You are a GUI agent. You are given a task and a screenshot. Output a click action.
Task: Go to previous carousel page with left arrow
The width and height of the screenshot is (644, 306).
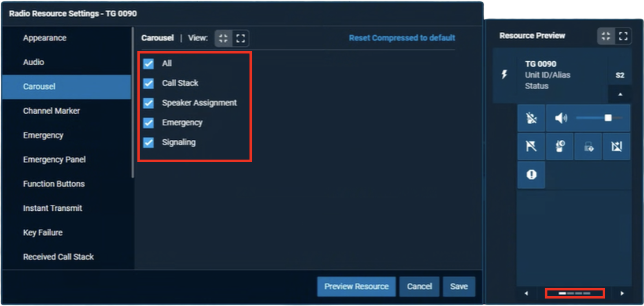(526, 293)
